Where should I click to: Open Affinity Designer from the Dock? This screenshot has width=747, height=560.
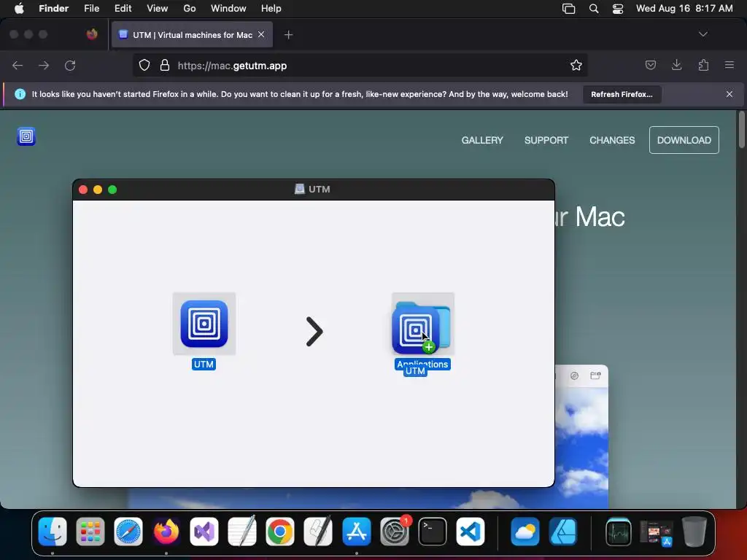(563, 531)
